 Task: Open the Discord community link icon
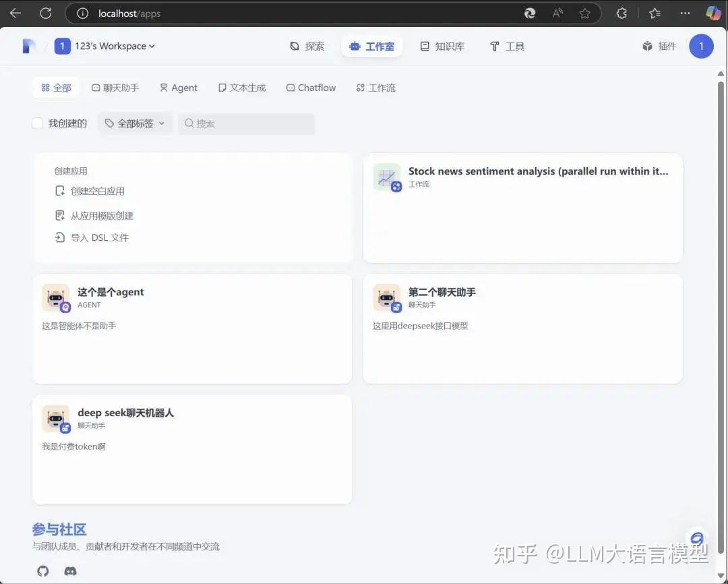pyautogui.click(x=70, y=571)
